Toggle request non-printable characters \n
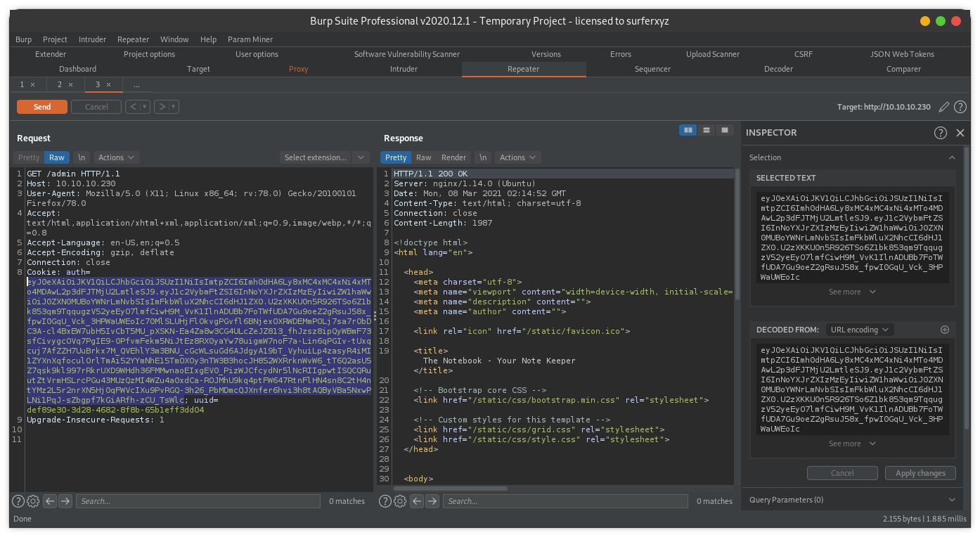The width and height of the screenshot is (980, 537). (82, 157)
